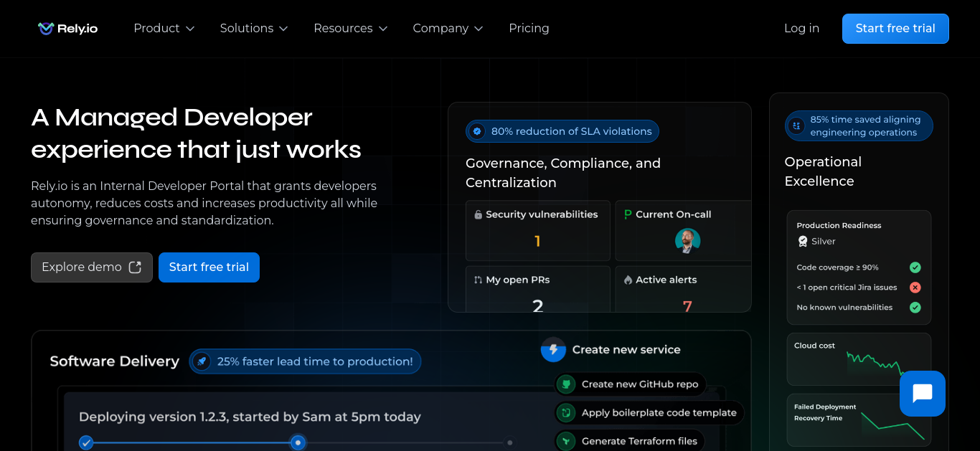The image size is (980, 451).
Task: Go to the Pricing page
Action: [x=529, y=28]
